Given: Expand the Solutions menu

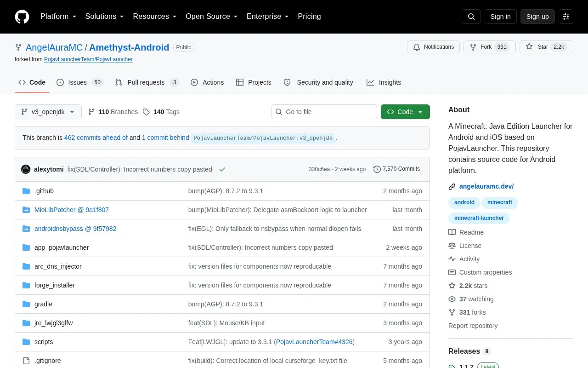Looking at the screenshot, I should pyautogui.click(x=104, y=17).
